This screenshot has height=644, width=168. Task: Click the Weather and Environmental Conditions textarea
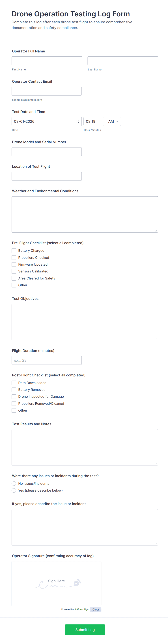(85, 214)
